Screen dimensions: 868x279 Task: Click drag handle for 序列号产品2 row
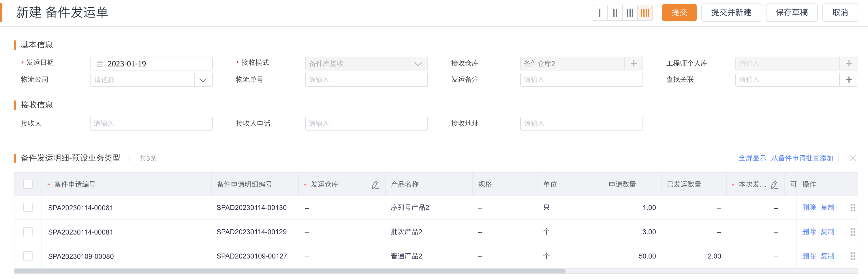pyautogui.click(x=853, y=208)
